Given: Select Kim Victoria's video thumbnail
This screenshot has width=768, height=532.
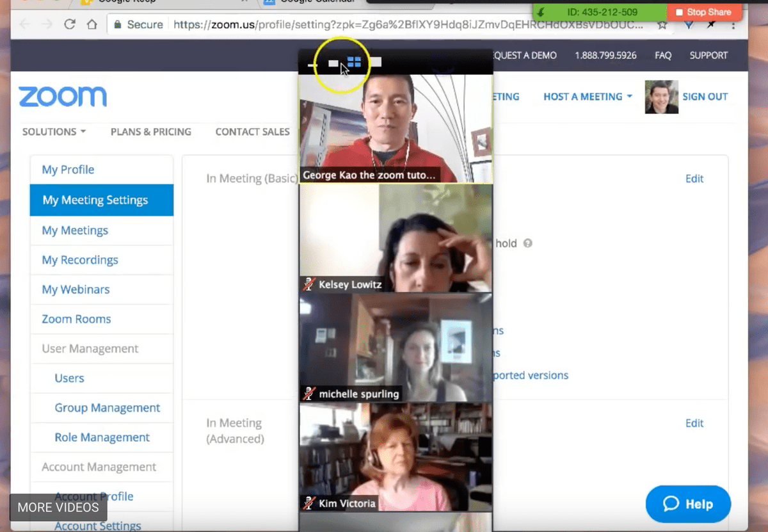Looking at the screenshot, I should (396, 457).
